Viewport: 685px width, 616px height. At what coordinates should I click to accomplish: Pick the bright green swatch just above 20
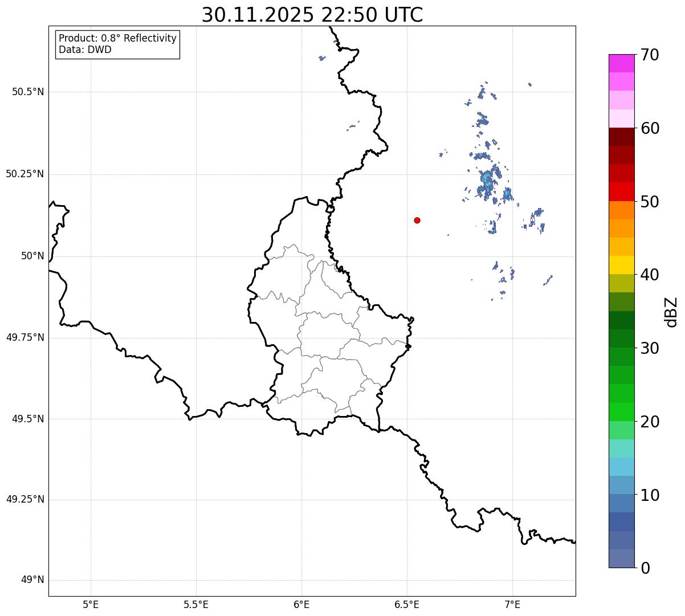coord(621,412)
